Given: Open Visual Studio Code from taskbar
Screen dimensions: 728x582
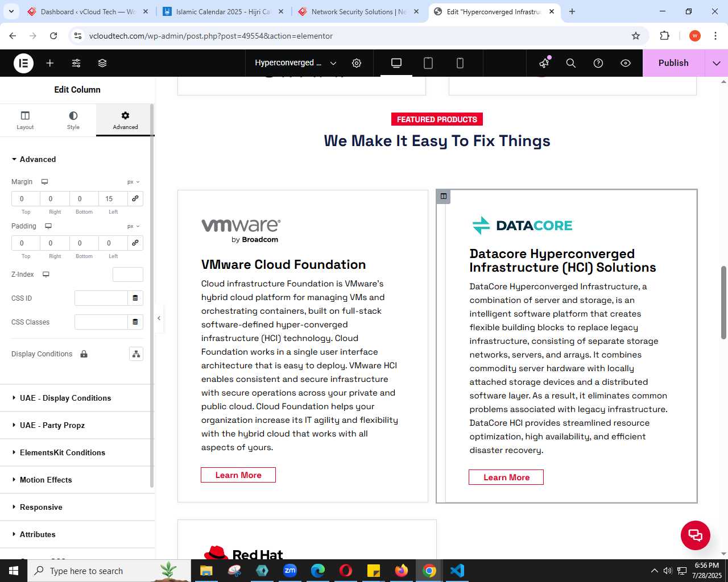Looking at the screenshot, I should point(457,571).
